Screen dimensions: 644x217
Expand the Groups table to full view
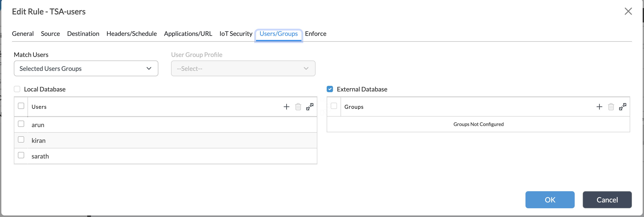623,107
